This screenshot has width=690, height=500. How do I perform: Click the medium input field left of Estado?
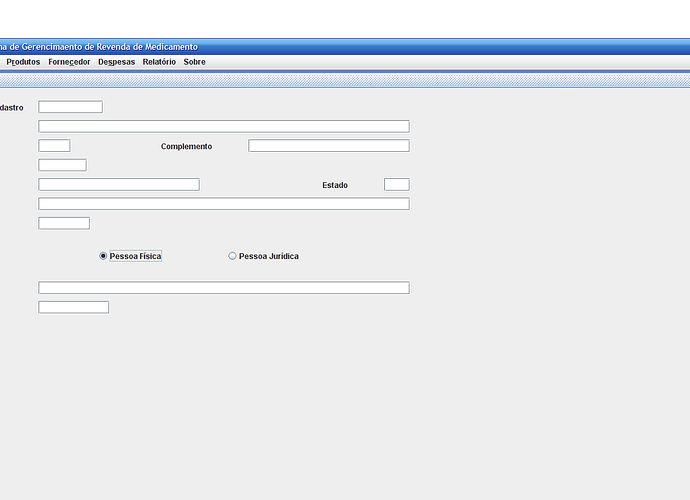(119, 184)
